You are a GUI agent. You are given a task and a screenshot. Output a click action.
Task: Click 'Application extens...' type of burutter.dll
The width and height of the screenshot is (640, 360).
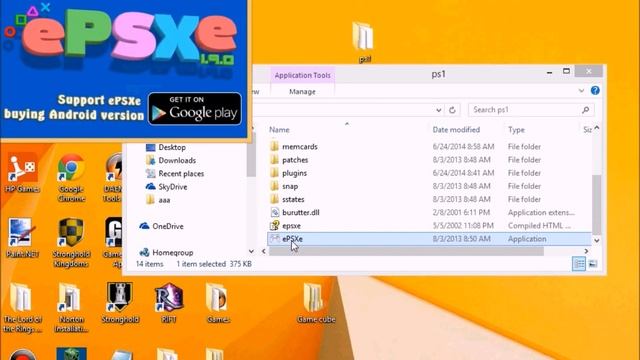(x=541, y=212)
